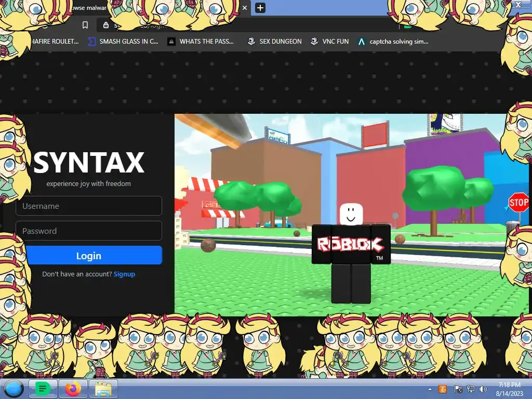
Task: Launch Firefox from the taskbar
Action: coord(73,389)
